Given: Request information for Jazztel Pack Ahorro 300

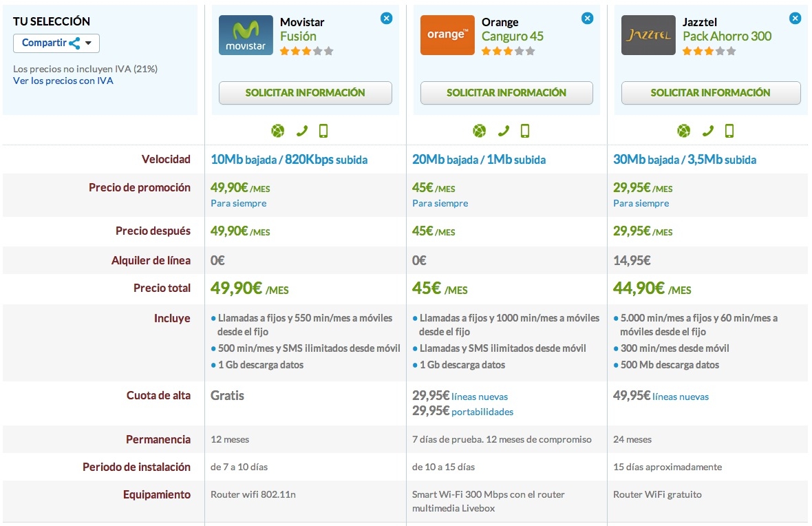Looking at the screenshot, I should 710,93.
